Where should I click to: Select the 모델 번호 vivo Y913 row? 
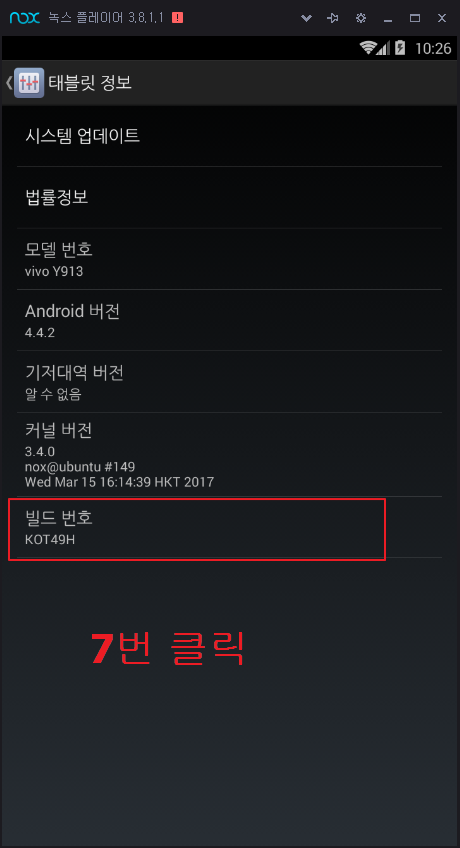point(229,259)
